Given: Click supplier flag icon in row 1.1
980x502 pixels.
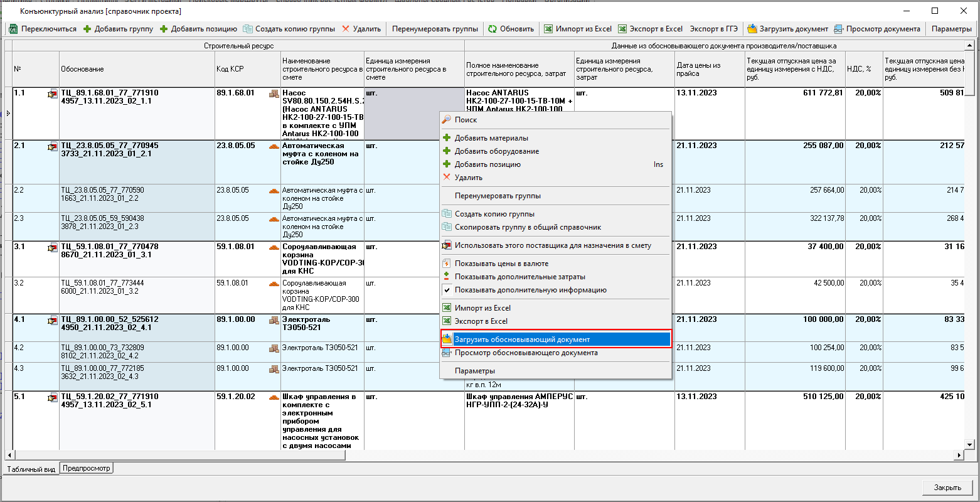Looking at the screenshot, I should 52,94.
